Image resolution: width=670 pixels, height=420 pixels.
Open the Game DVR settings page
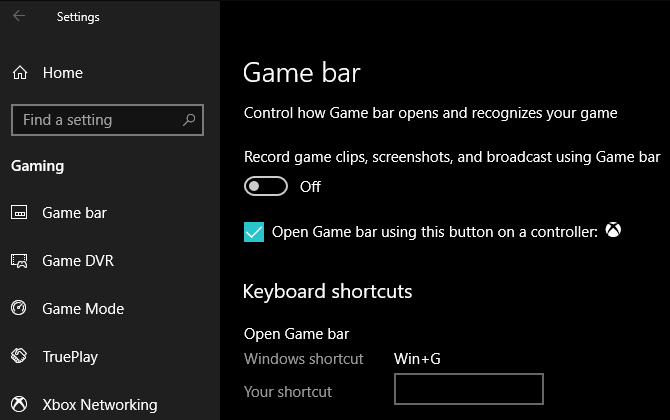pyautogui.click(x=78, y=261)
